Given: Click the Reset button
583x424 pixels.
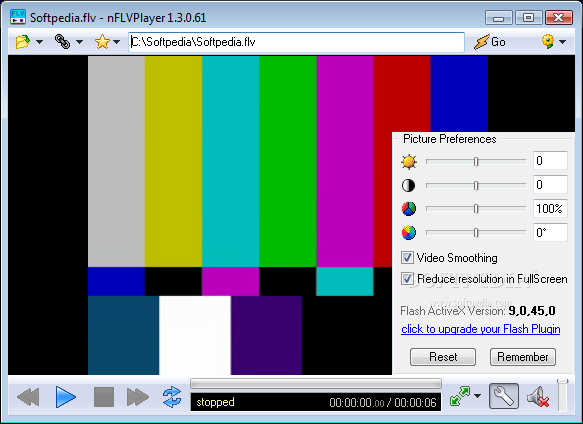Looking at the screenshot, I should [443, 357].
